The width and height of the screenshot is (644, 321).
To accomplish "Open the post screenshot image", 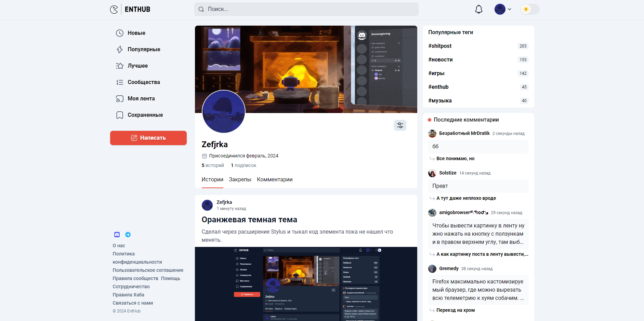I will coord(306,284).
